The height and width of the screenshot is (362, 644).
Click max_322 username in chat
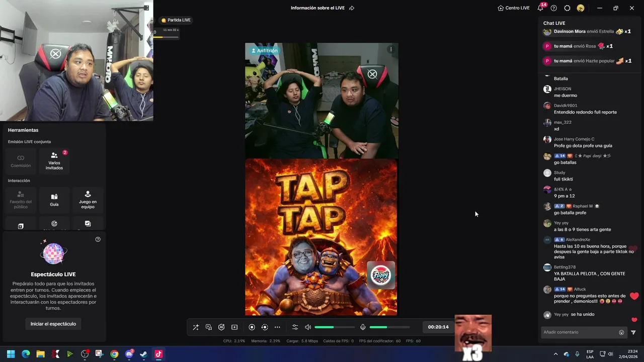click(562, 122)
